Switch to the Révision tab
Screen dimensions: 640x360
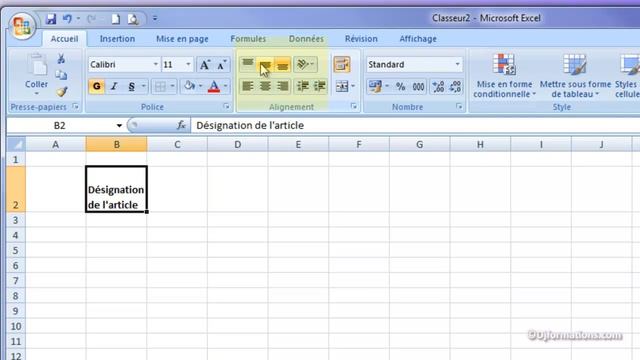click(x=361, y=39)
